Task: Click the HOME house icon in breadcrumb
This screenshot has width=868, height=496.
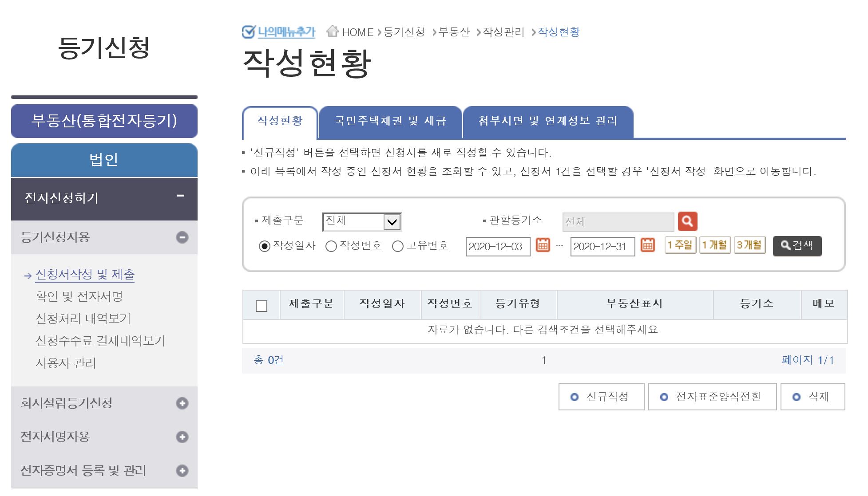Action: (332, 31)
